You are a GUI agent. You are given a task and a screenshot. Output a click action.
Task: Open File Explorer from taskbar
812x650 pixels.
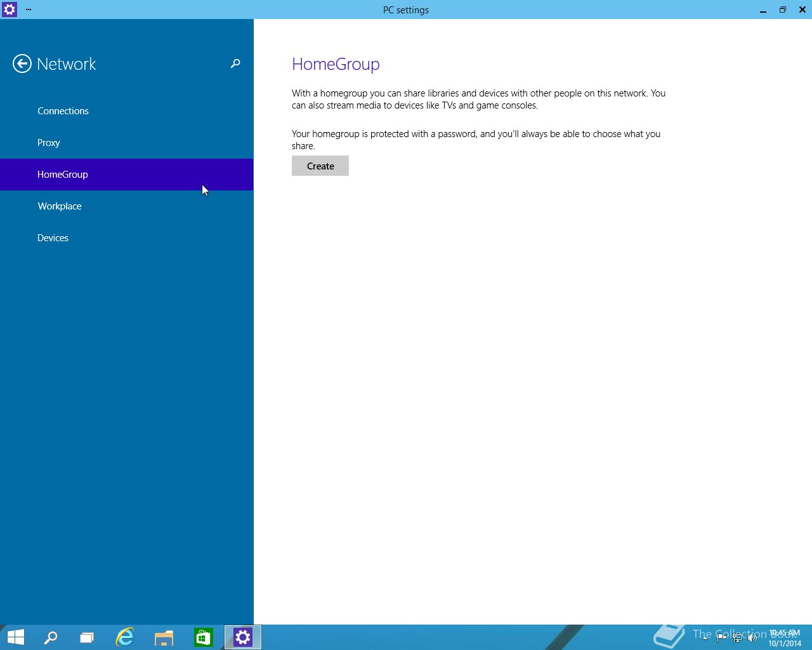164,637
